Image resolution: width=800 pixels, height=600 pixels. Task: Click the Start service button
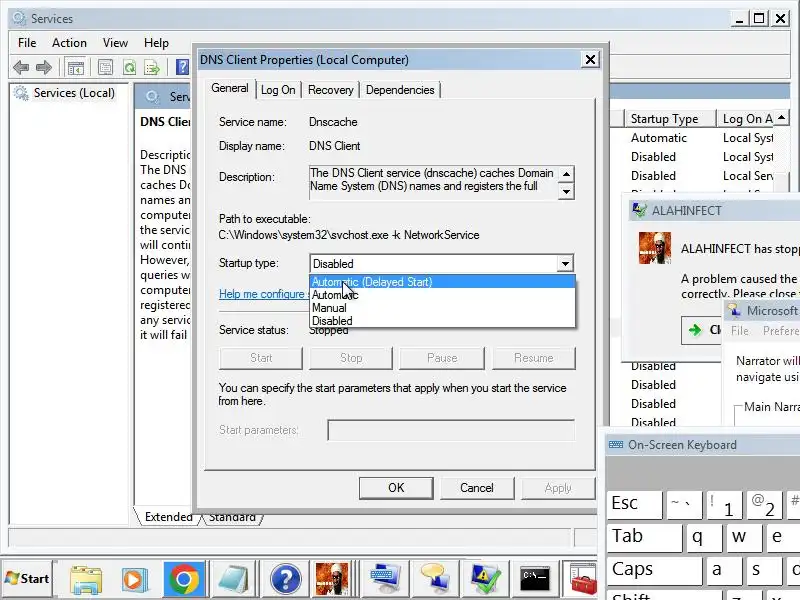pyautogui.click(x=261, y=358)
